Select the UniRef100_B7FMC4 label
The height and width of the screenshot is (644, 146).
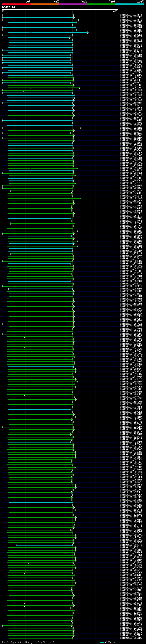point(131,555)
